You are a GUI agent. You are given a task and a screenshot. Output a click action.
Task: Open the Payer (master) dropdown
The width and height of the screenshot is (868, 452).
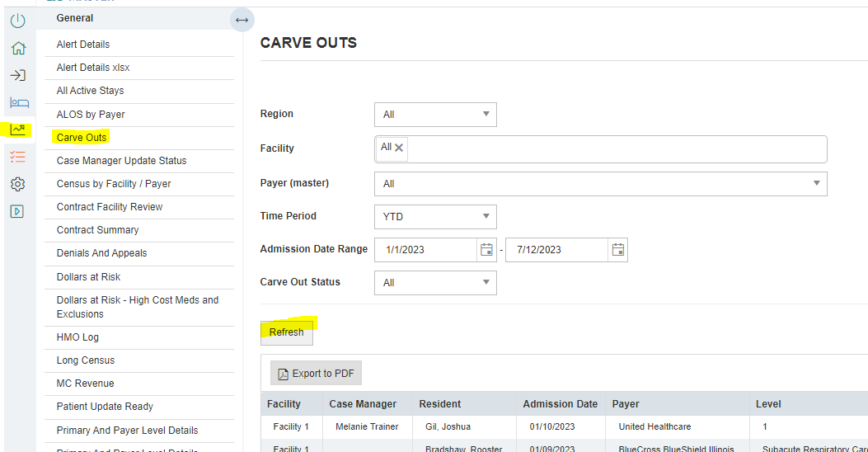click(601, 184)
